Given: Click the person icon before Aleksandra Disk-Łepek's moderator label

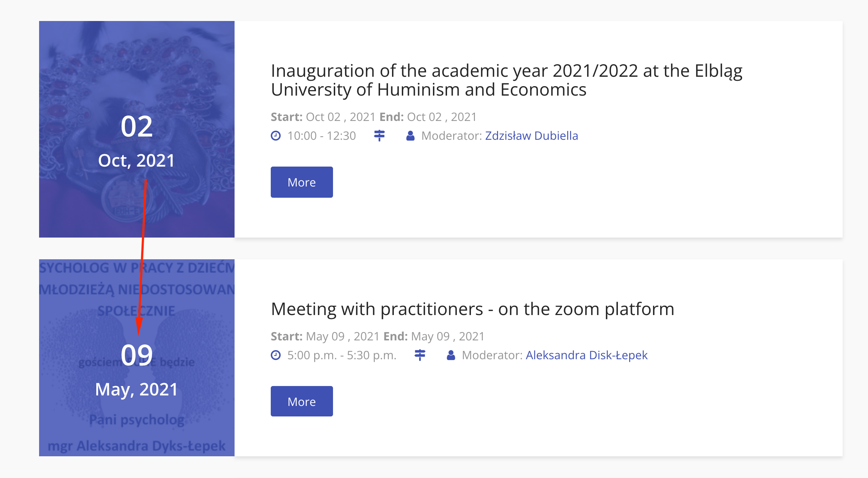Looking at the screenshot, I should (x=451, y=355).
